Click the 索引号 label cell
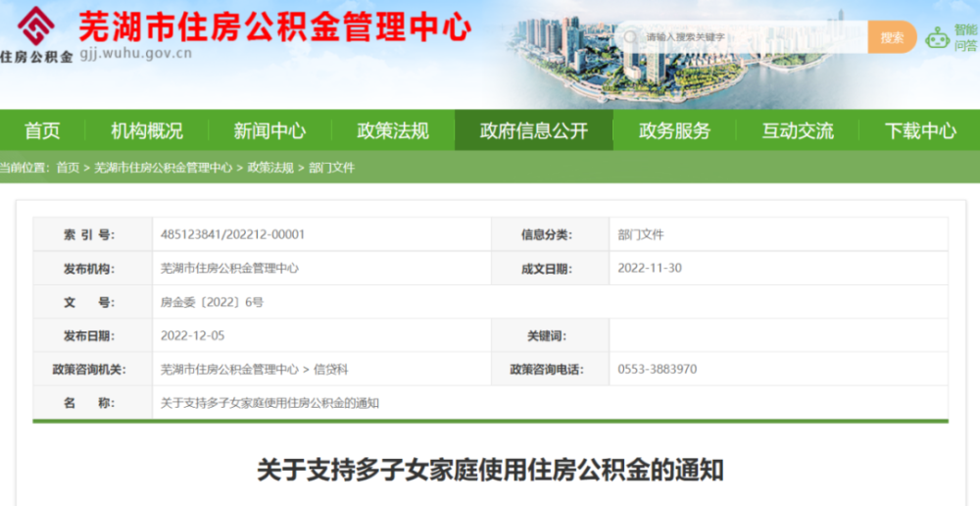 tap(92, 234)
